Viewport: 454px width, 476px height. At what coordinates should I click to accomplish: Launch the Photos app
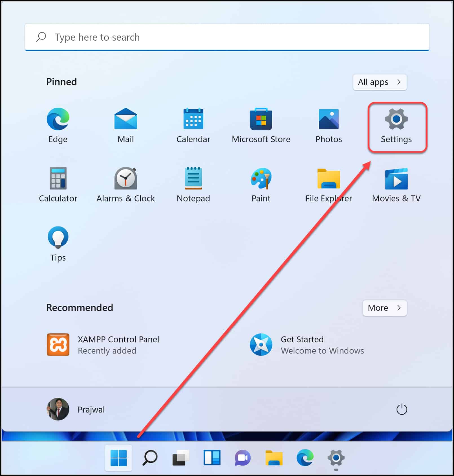(x=329, y=125)
